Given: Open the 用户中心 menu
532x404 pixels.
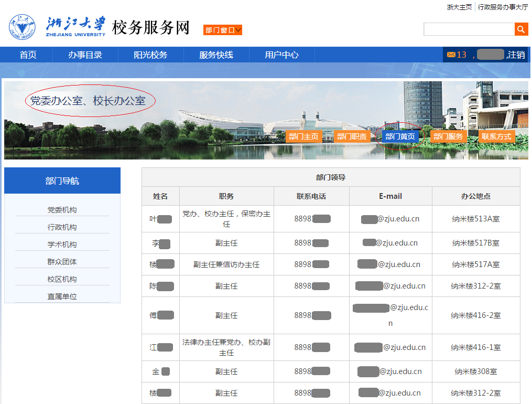Looking at the screenshot, I should [281, 55].
